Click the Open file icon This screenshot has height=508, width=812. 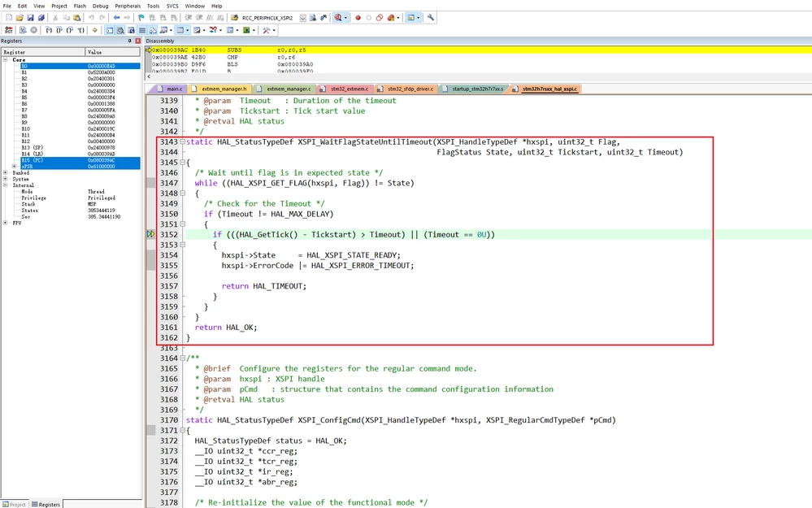pyautogui.click(x=20, y=18)
